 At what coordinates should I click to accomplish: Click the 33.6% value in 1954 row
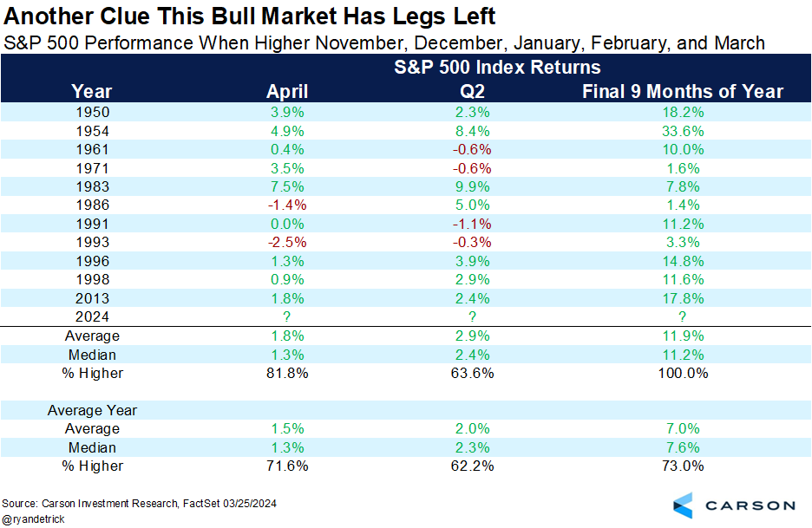coord(683,132)
